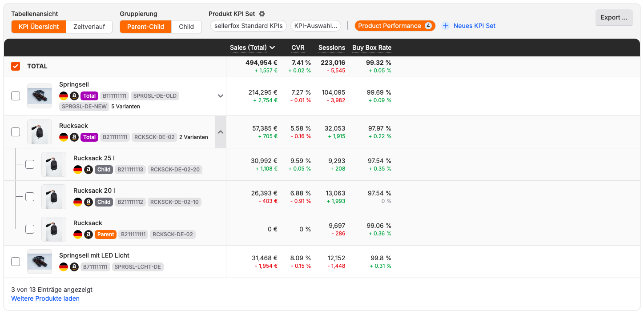Click the German flag in Rucksack Total row

[64, 137]
